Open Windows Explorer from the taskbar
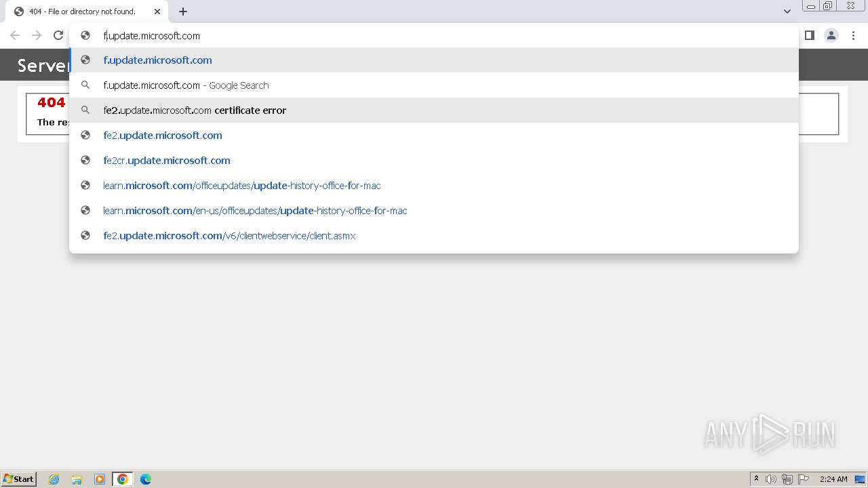 click(77, 479)
